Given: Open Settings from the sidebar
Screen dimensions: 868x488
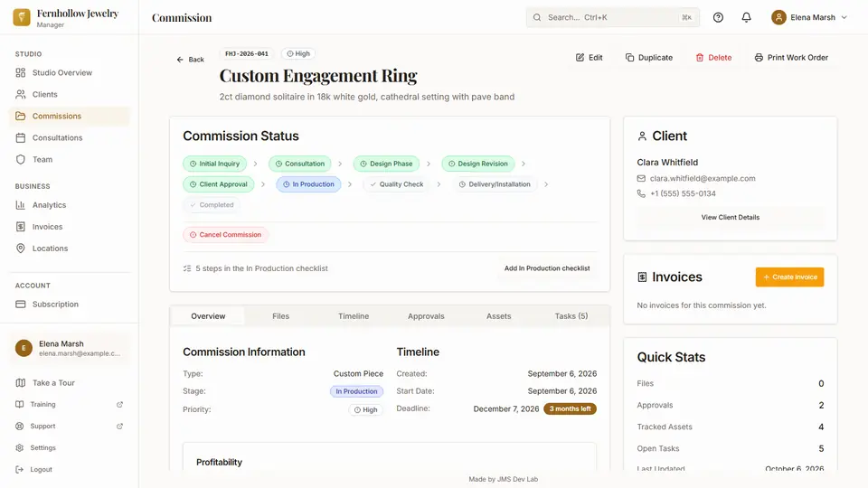Looking at the screenshot, I should 70,447.
